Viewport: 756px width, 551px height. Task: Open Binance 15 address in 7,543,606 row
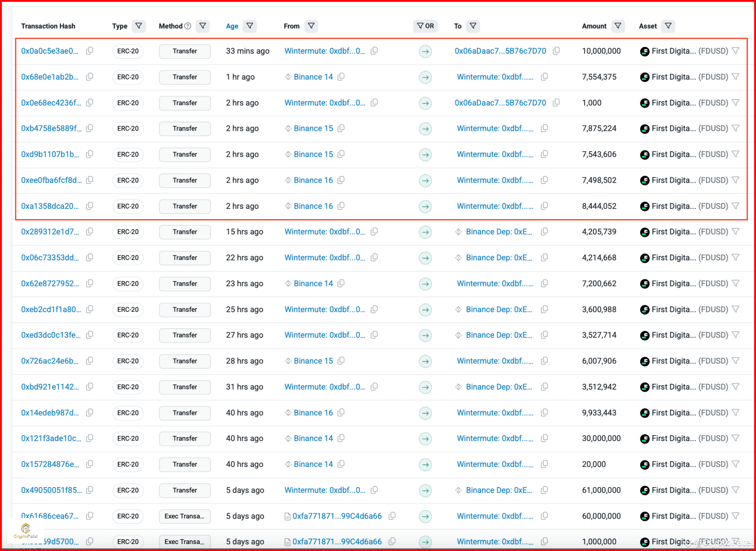click(x=313, y=154)
